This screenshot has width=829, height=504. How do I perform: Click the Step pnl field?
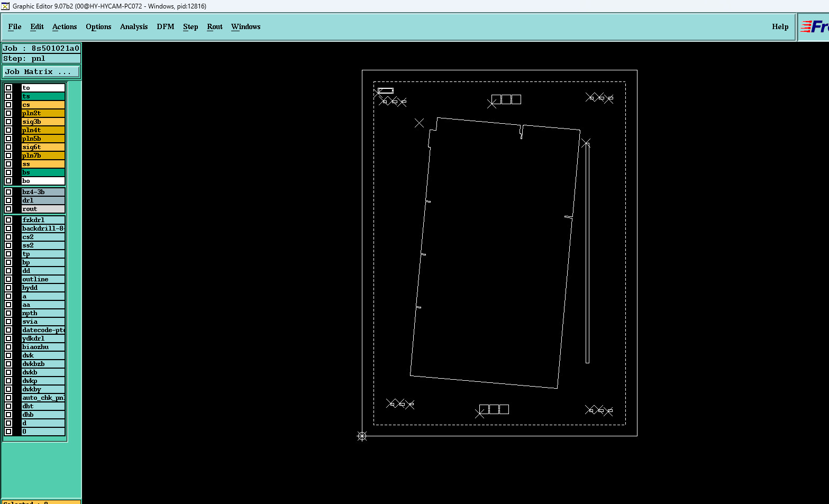[41, 58]
